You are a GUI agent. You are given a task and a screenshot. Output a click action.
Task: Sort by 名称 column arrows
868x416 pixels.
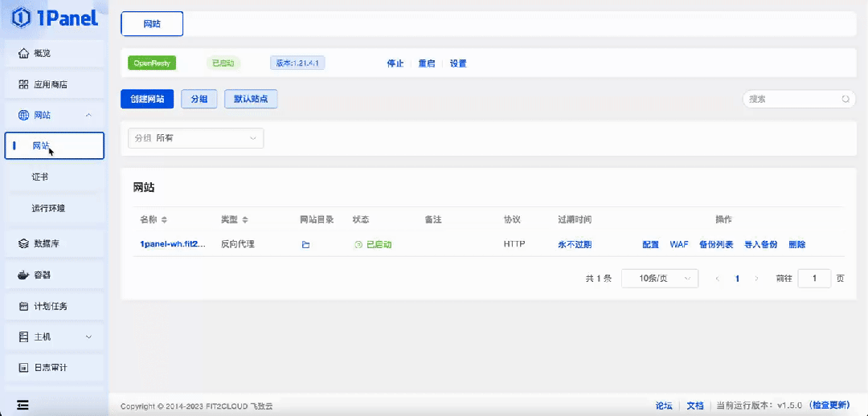pos(164,219)
